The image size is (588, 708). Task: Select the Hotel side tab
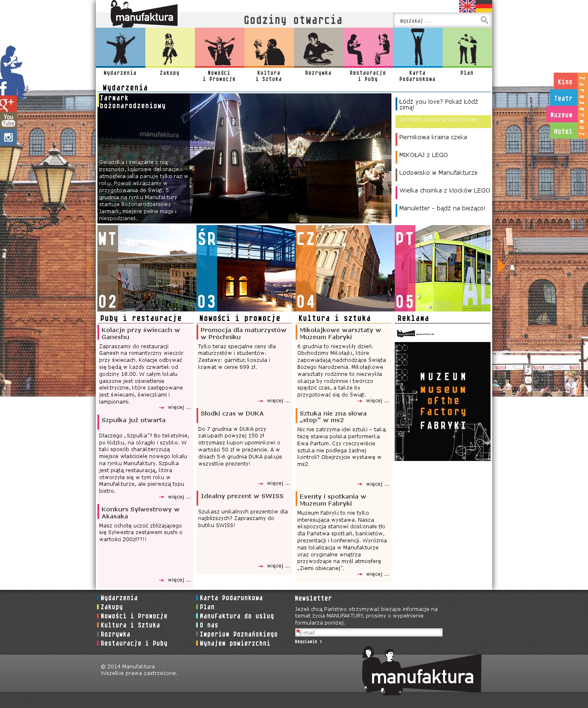[563, 131]
